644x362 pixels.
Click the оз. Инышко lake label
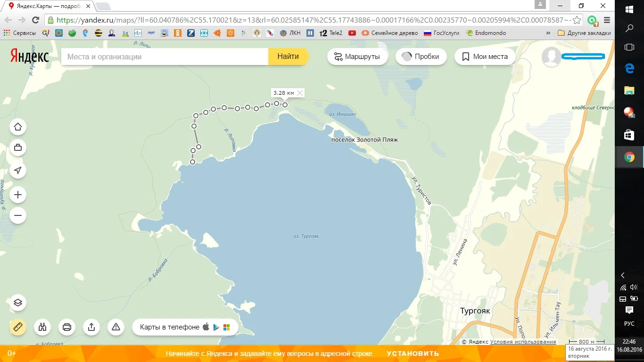[x=343, y=114]
